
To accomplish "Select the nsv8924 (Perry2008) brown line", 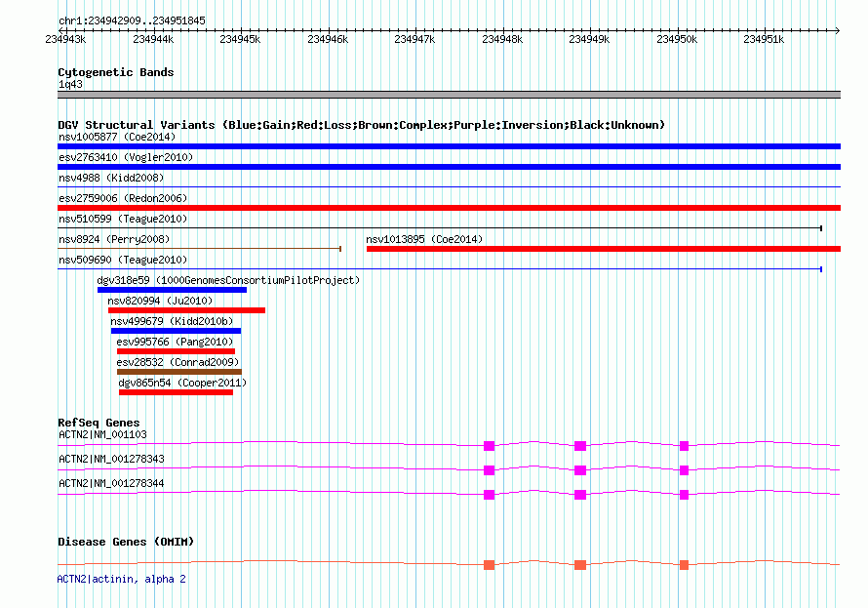I will [x=199, y=249].
